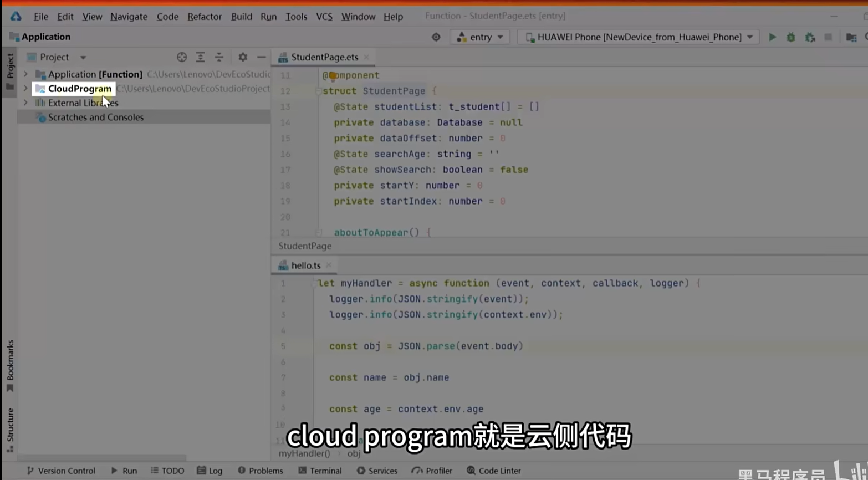This screenshot has height=480, width=868.
Task: Open the entry module dropdown
Action: (x=480, y=37)
